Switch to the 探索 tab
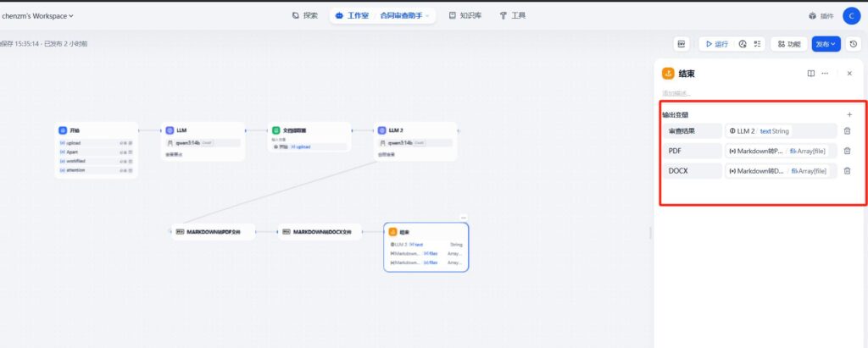Viewport: 868px width, 348px height. tap(305, 15)
